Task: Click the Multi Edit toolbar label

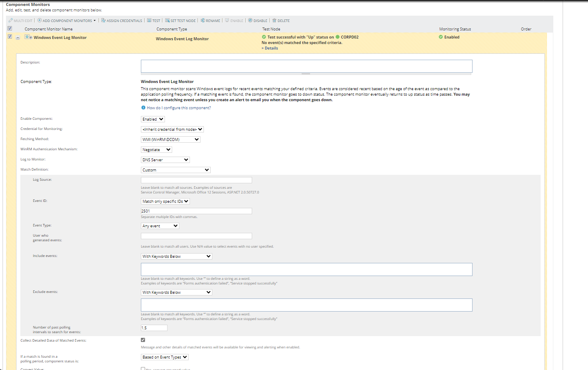Action: click(23, 21)
